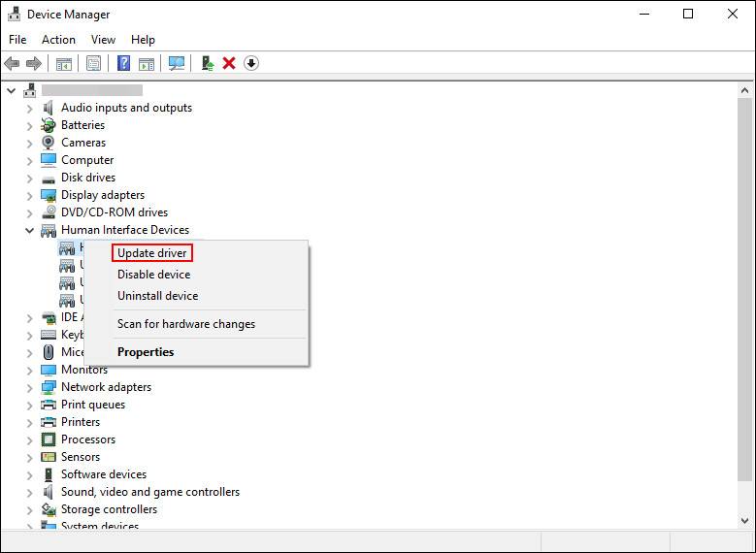
Task: Select the Disk drives tree row
Action: 87,178
